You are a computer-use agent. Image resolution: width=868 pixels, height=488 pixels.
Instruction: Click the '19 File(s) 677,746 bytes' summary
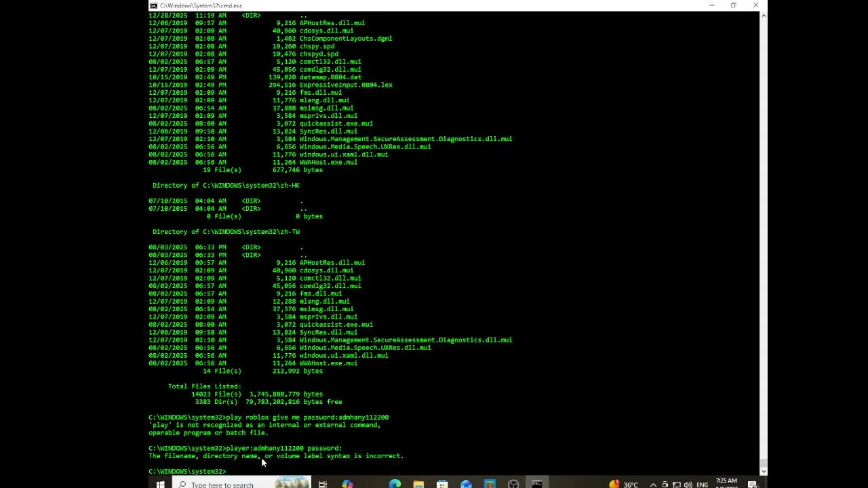(x=262, y=170)
